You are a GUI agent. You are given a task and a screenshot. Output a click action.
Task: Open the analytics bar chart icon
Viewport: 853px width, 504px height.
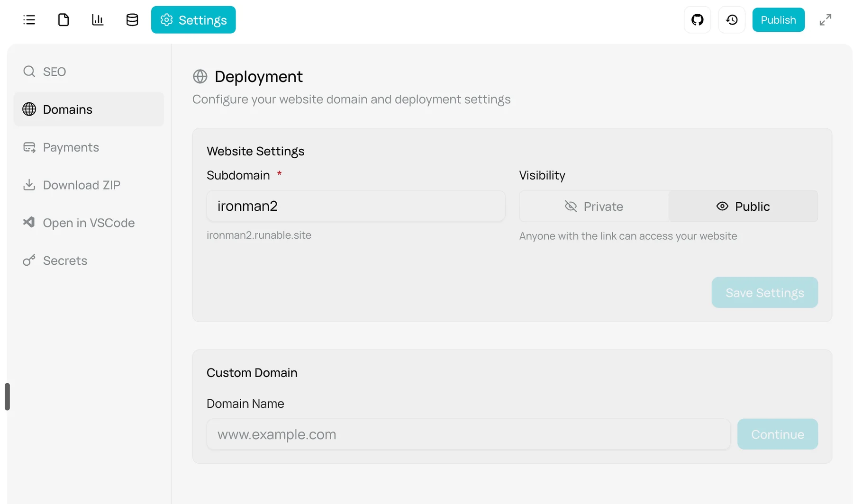point(98,20)
